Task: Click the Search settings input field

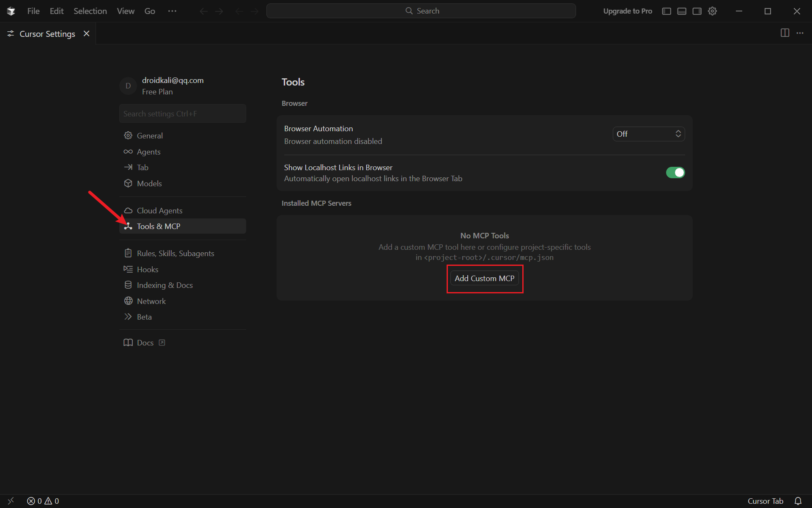Action: pyautogui.click(x=182, y=114)
